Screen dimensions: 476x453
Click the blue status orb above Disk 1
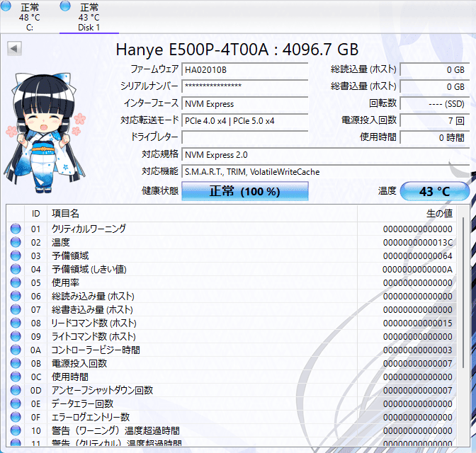[65, 6]
